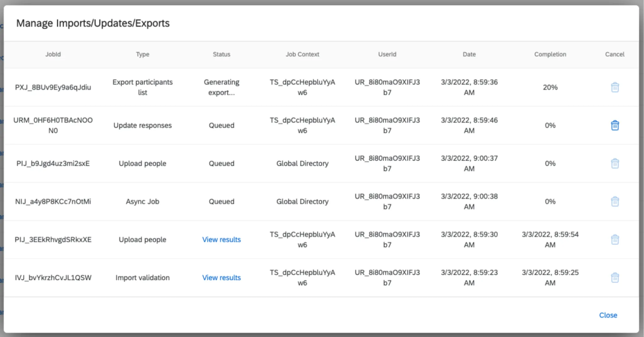The image size is (644, 337).
Task: View results of the Upload people job
Action: [x=221, y=239]
